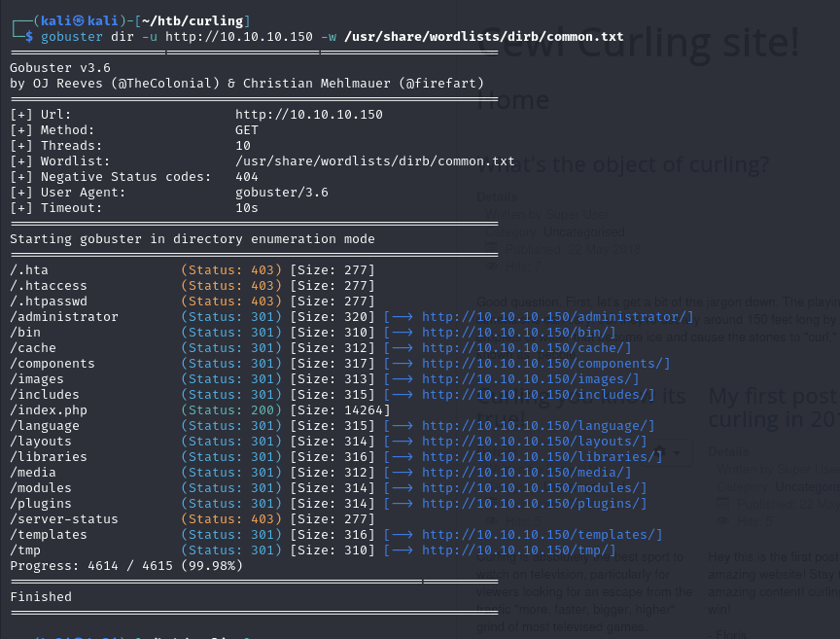Click the /server-status result entry

(x=63, y=519)
